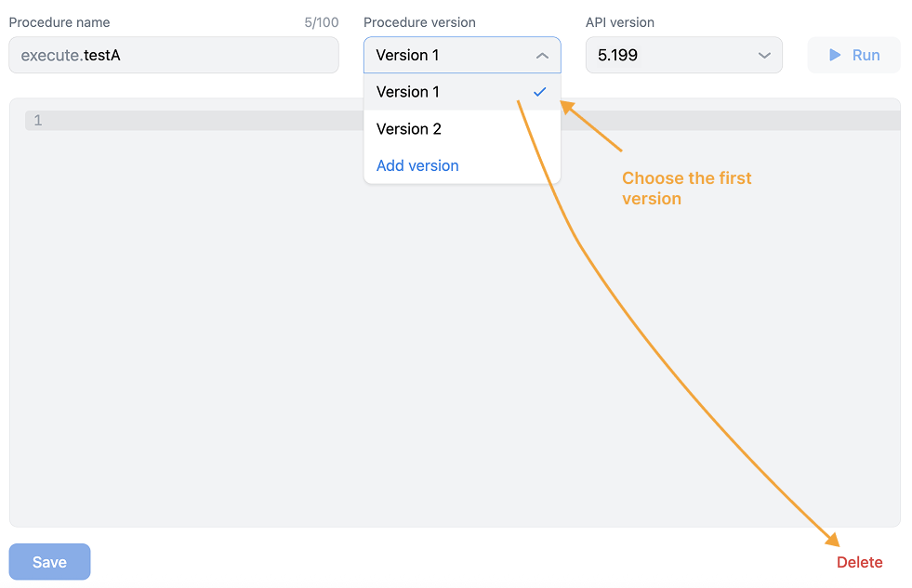Click the 5/100 character counter
The height and width of the screenshot is (588, 912).
(321, 22)
